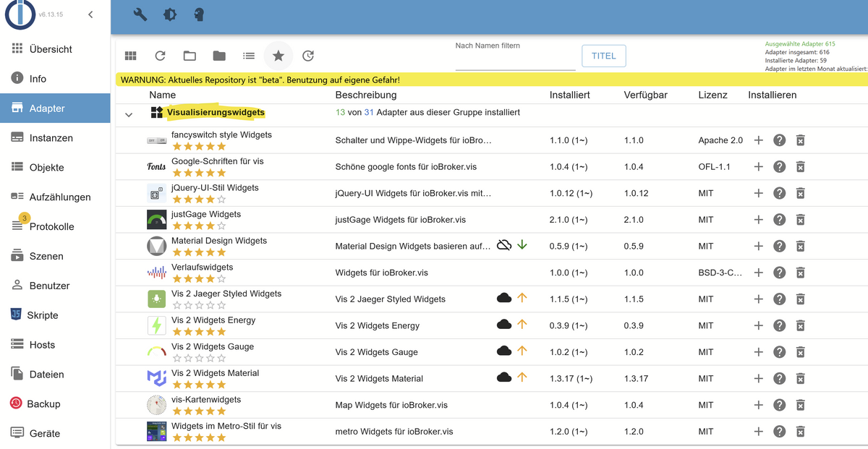Add instance of Material Design Widgets
This screenshot has height=449, width=868.
tap(758, 246)
